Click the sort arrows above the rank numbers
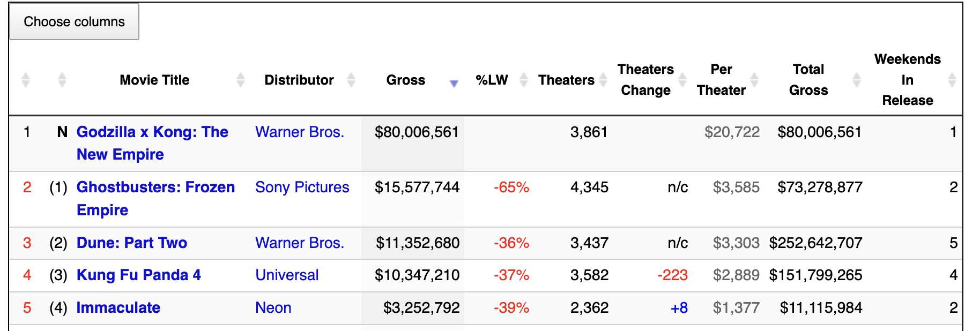This screenshot has width=980, height=331. pos(26,80)
